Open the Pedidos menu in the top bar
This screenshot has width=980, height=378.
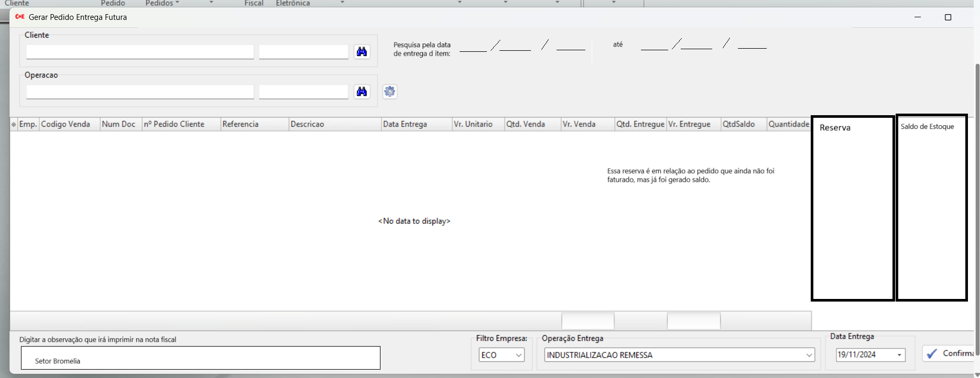[162, 3]
